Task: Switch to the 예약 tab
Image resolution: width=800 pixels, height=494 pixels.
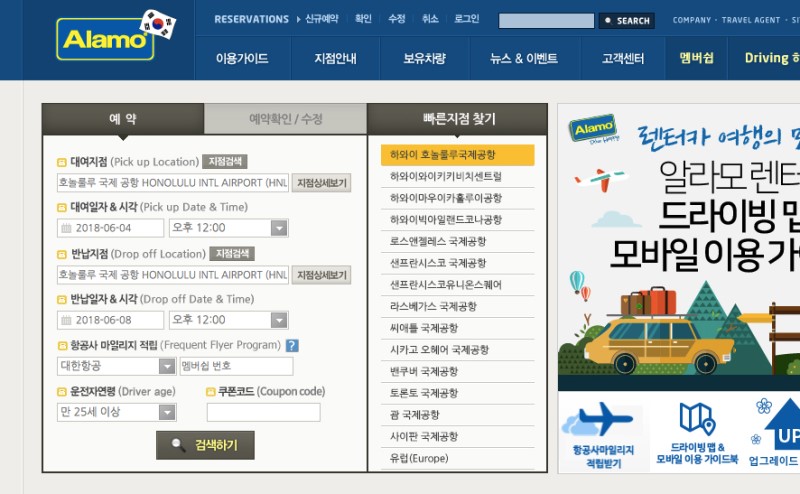Action: point(123,119)
